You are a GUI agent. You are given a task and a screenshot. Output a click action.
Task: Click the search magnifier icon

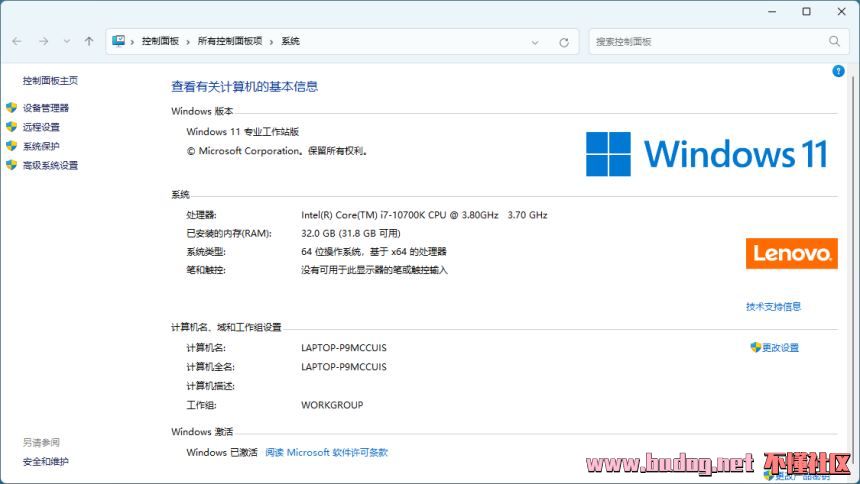834,41
